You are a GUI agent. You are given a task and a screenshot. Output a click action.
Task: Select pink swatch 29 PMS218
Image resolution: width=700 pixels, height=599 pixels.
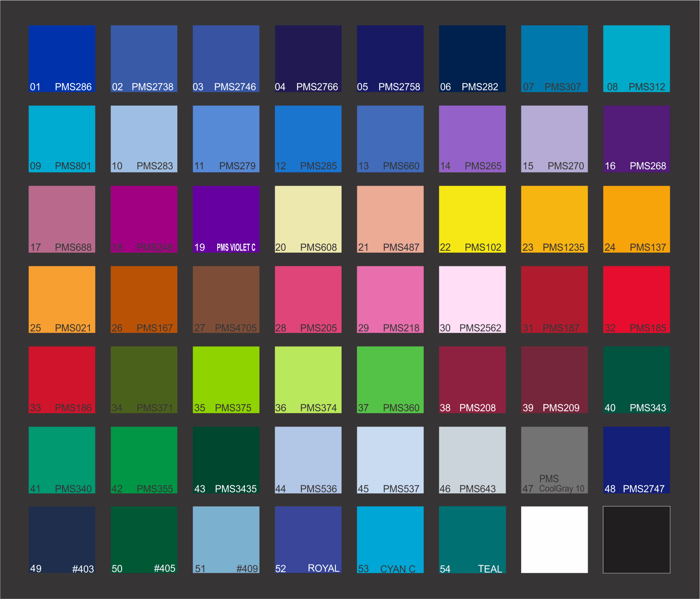tap(390, 299)
